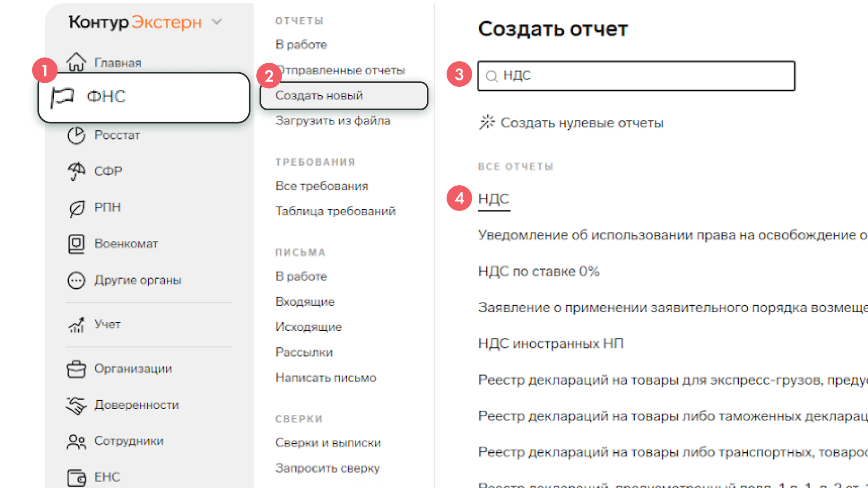This screenshot has height=488, width=868.
Task: Select the НДС report result
Action: pyautogui.click(x=494, y=199)
